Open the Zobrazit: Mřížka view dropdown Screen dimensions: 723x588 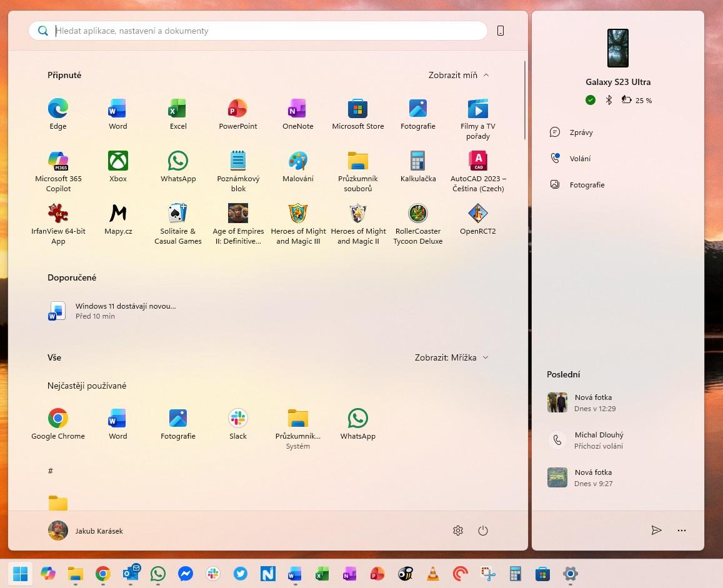coord(451,357)
